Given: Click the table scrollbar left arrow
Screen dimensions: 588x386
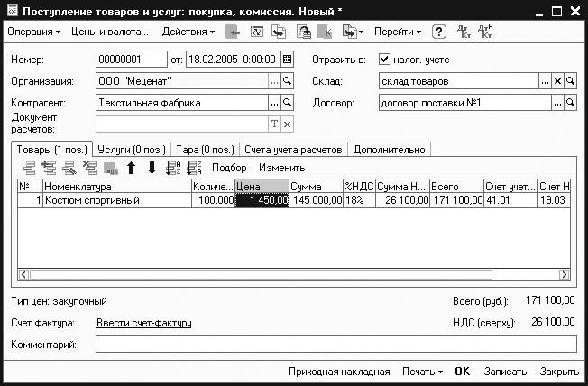Looking at the screenshot, I should coord(23,274).
